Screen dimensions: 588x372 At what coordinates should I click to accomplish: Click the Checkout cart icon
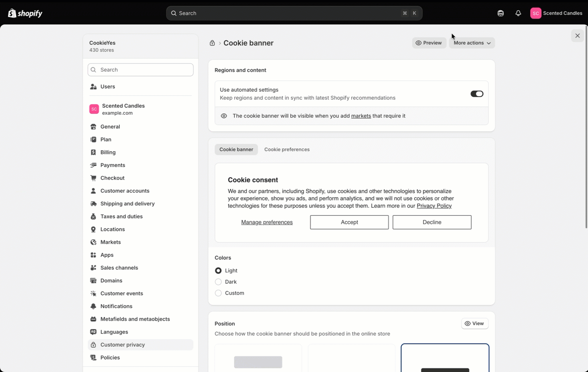(x=93, y=178)
